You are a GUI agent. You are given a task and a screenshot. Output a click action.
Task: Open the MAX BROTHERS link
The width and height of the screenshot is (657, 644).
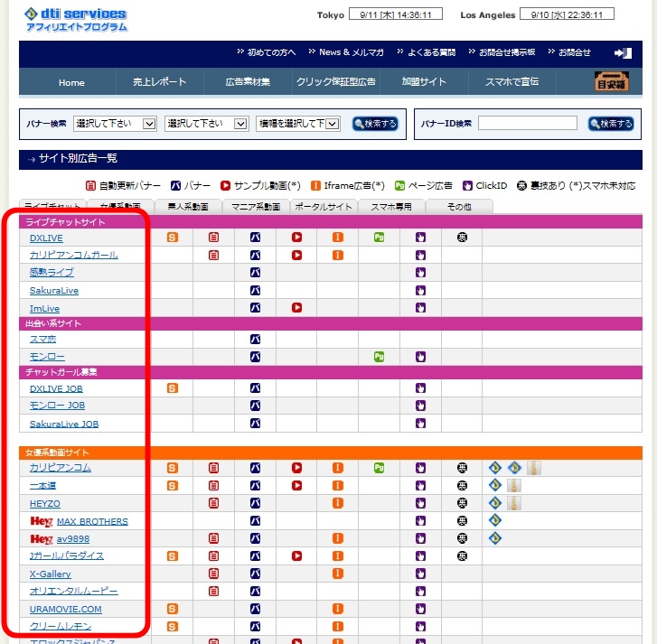click(x=92, y=521)
